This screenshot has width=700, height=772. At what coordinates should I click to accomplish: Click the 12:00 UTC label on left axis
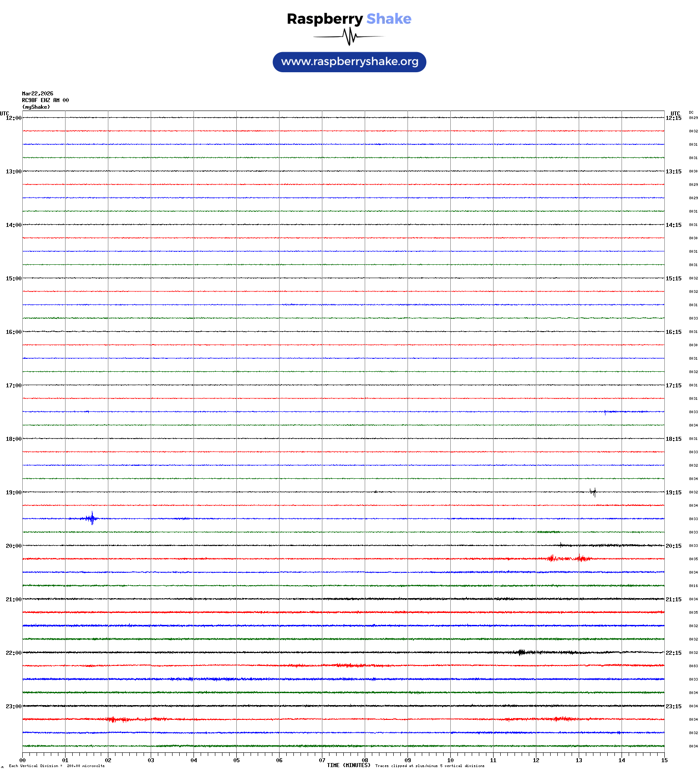coord(13,118)
